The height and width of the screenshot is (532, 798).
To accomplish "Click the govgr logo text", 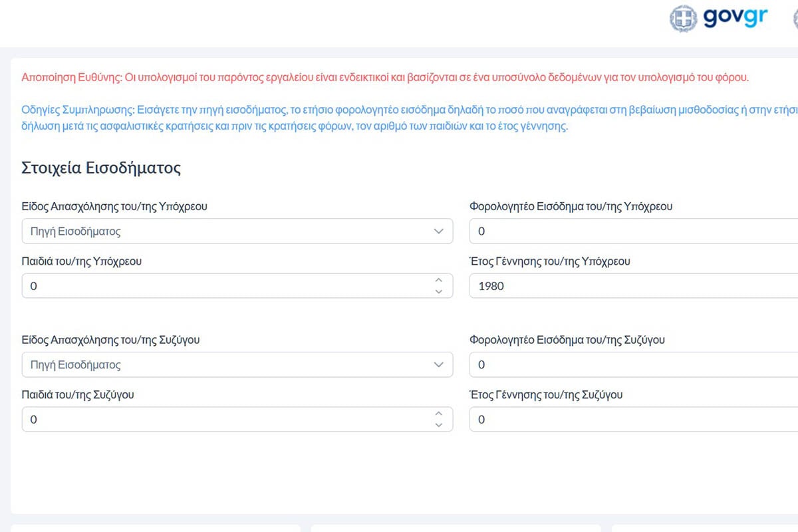I will (x=735, y=18).
